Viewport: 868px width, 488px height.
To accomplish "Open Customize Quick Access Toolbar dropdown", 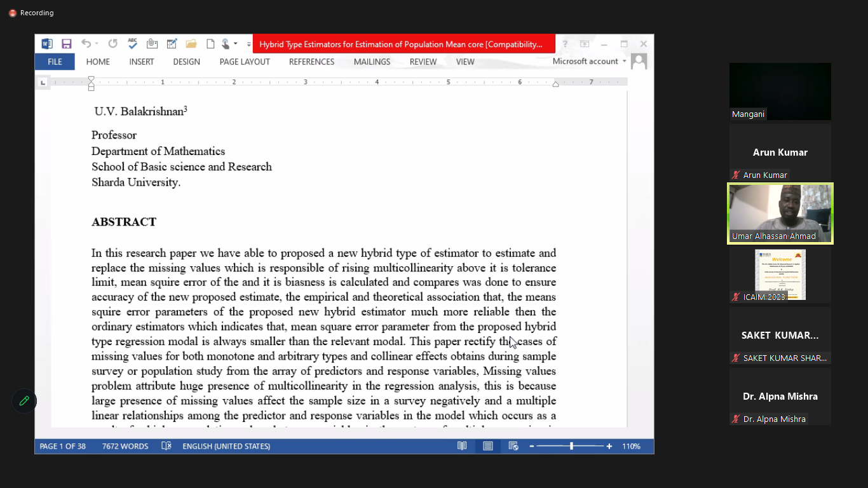I will pos(248,44).
